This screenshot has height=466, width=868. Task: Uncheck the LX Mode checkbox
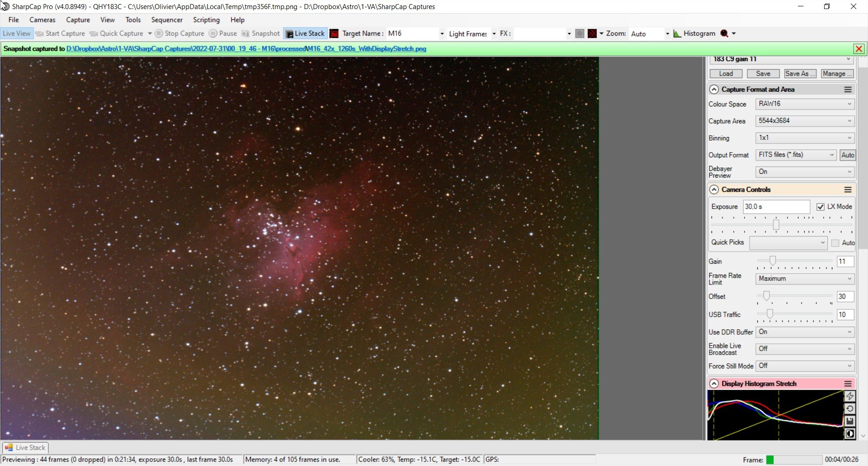820,207
